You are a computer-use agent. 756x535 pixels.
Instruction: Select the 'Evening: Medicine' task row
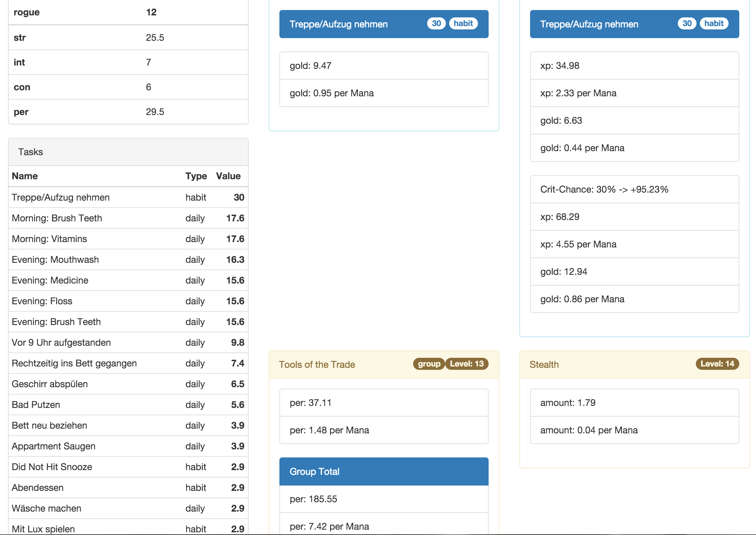point(128,280)
